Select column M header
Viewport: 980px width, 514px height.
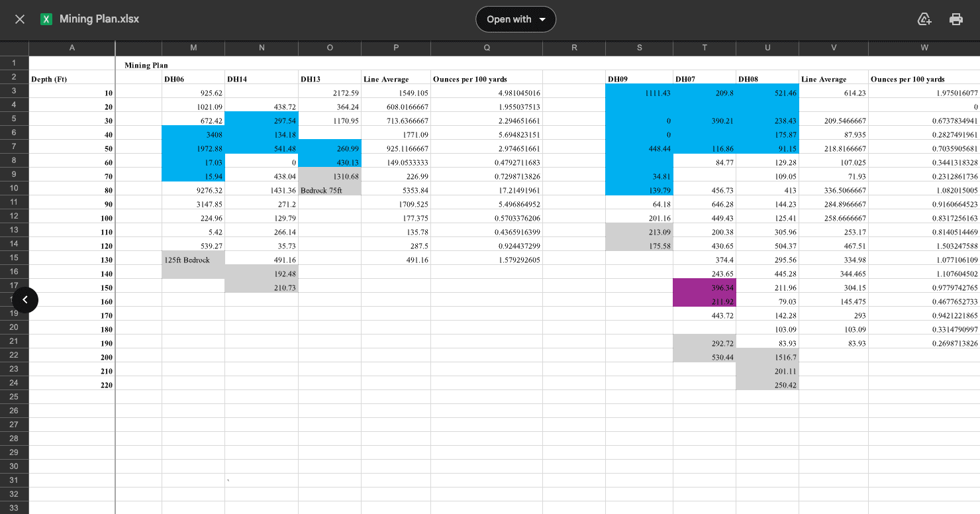click(193, 48)
